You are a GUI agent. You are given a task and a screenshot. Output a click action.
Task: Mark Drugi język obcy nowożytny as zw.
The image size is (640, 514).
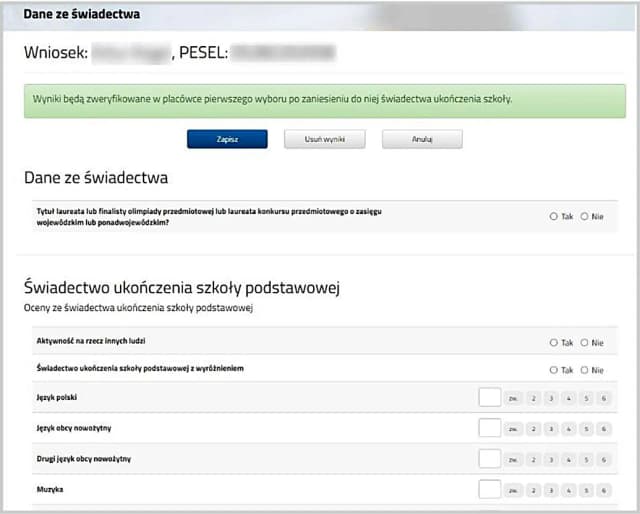point(513,460)
